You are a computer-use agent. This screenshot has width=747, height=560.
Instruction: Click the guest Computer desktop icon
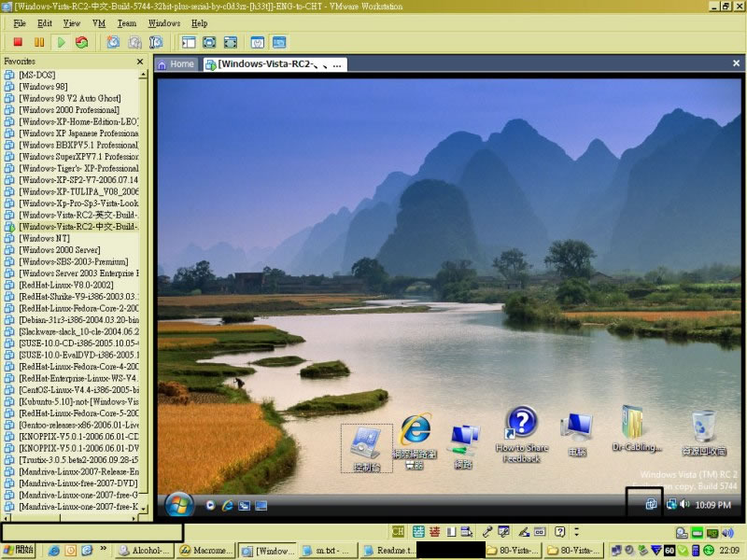(577, 435)
